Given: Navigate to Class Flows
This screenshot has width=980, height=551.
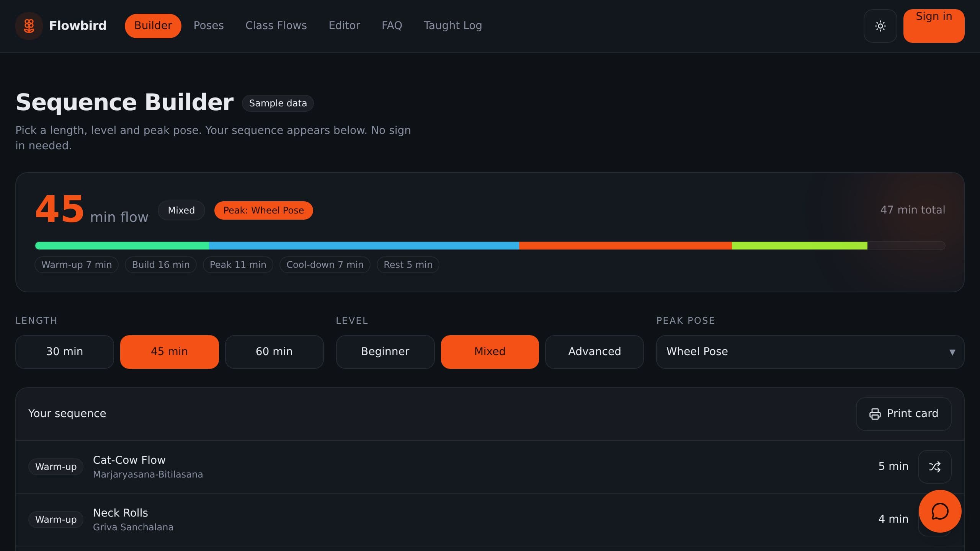Looking at the screenshot, I should pos(276,26).
